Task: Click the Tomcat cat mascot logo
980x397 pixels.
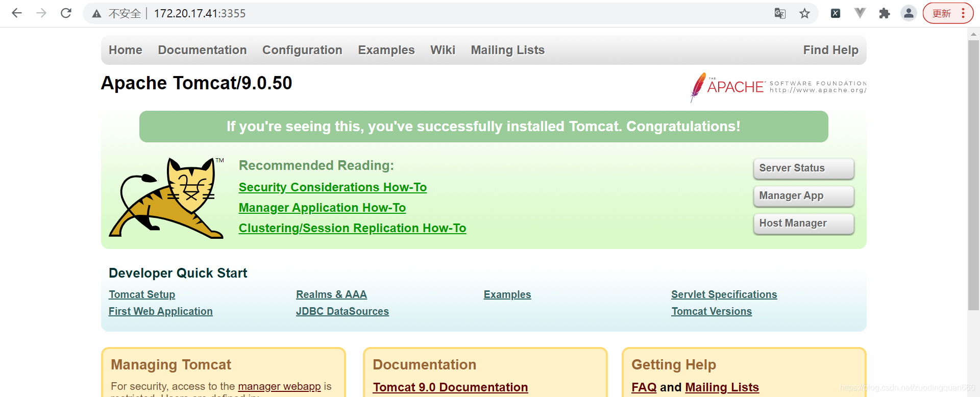Action: 167,197
